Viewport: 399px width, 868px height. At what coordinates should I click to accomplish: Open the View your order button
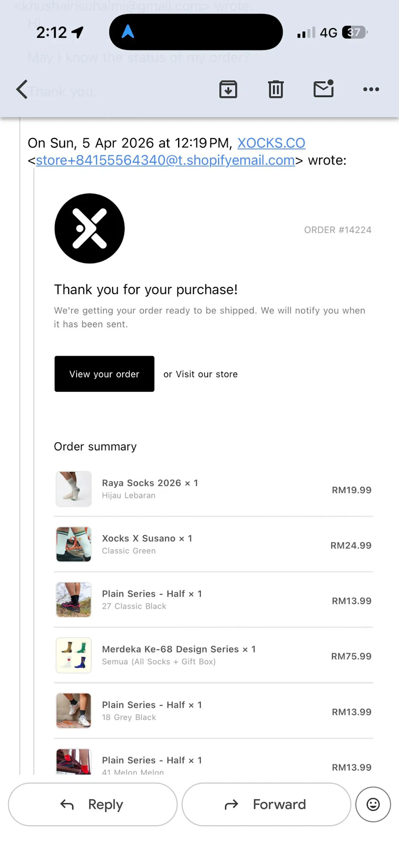click(104, 374)
